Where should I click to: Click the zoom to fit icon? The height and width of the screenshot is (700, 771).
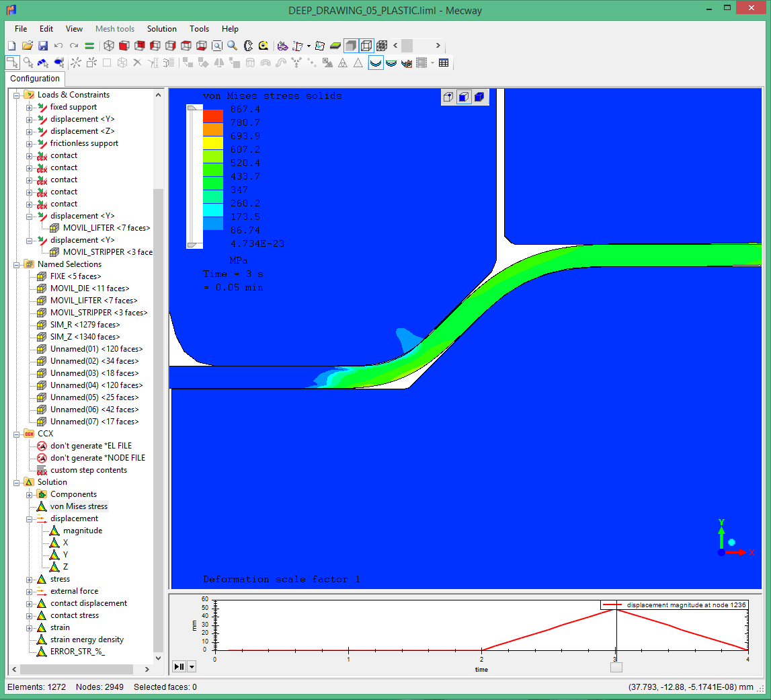coord(217,46)
